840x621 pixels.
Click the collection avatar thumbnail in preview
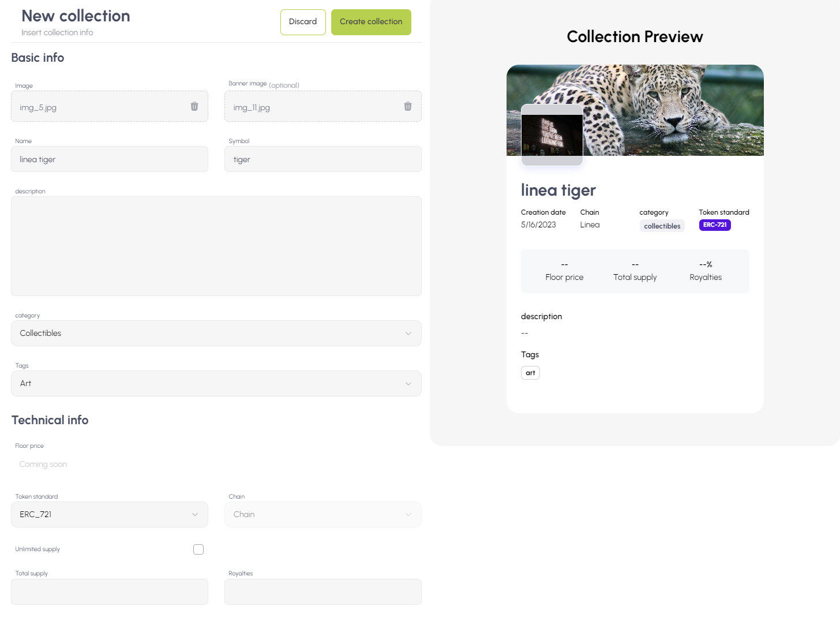[552, 134]
